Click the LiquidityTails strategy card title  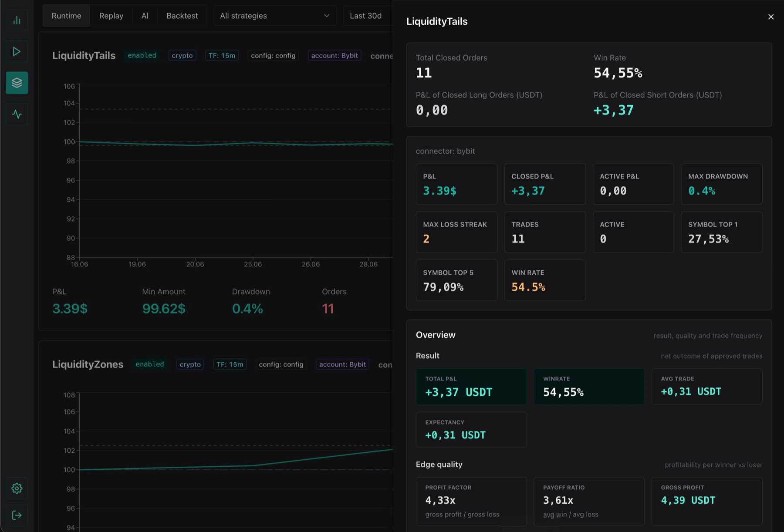[x=84, y=56]
